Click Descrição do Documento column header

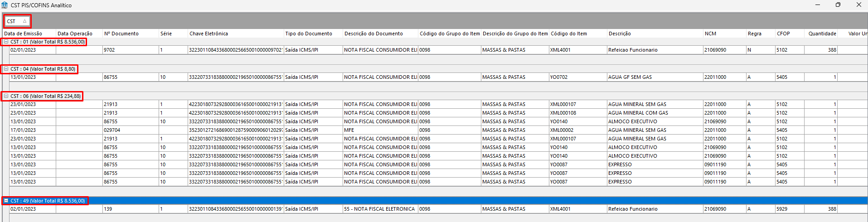point(380,34)
